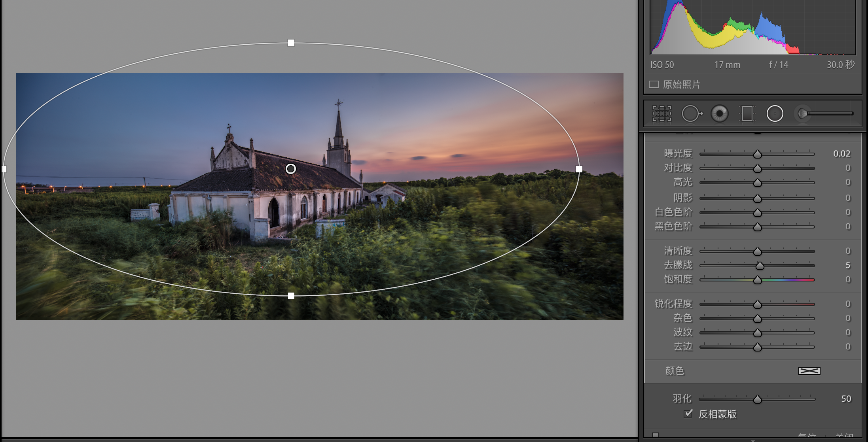Click the feather value 50 field
Screen dimensions: 868x442
(846, 399)
